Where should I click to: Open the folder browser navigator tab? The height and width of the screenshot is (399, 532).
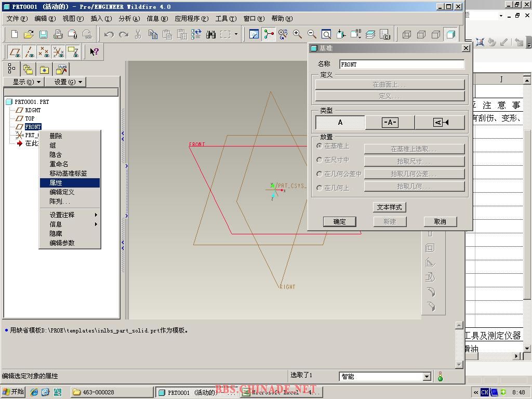coord(28,69)
